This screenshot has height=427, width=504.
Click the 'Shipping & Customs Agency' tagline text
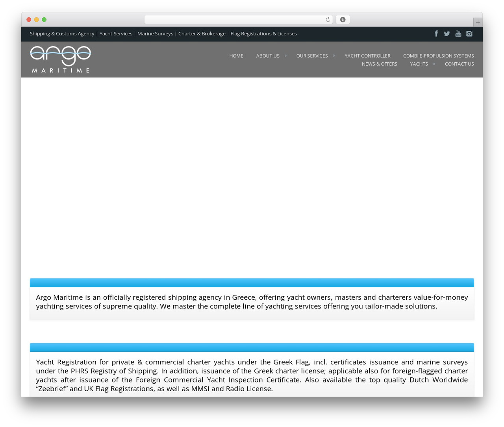click(62, 33)
